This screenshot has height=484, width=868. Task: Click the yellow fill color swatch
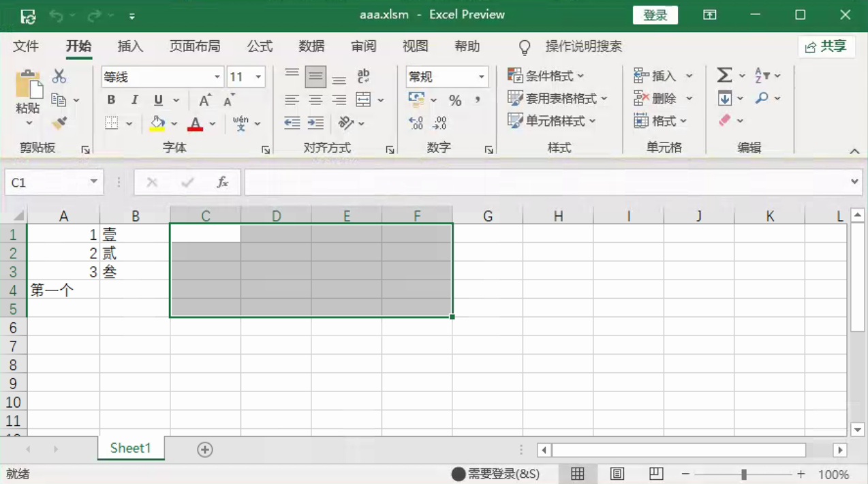tap(157, 123)
